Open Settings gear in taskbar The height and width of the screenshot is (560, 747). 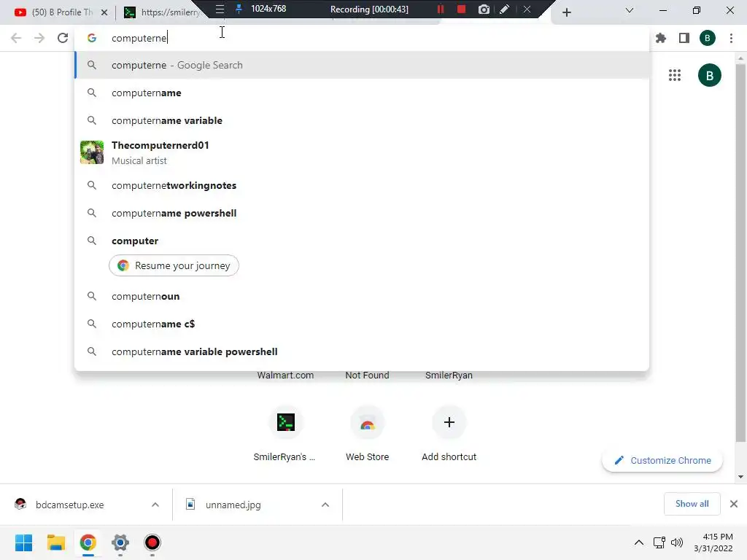120,542
